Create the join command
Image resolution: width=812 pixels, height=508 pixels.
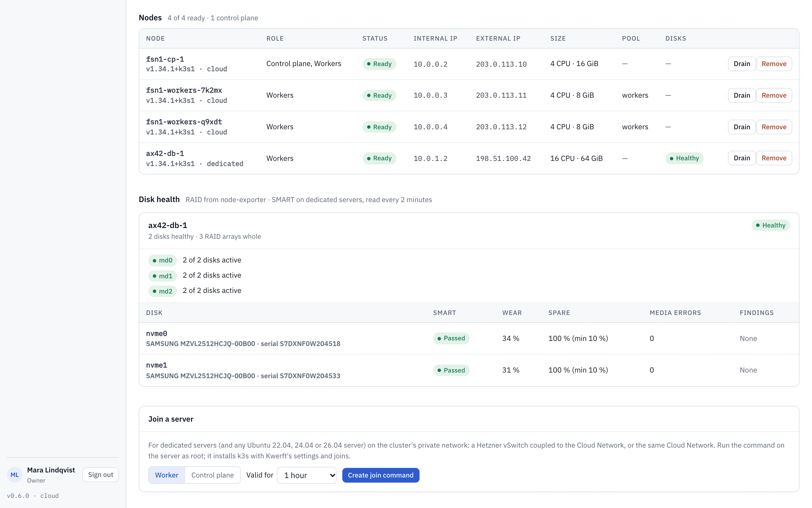pyautogui.click(x=381, y=475)
